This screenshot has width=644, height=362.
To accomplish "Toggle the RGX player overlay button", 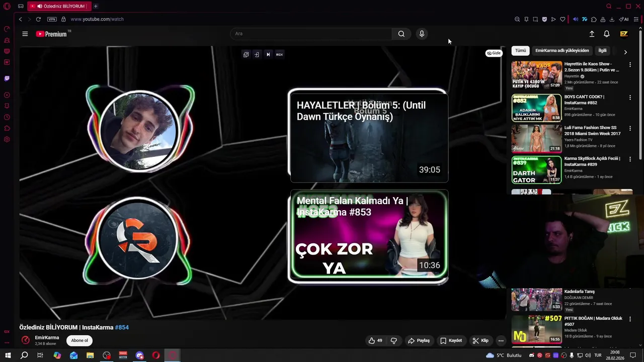I will (279, 54).
